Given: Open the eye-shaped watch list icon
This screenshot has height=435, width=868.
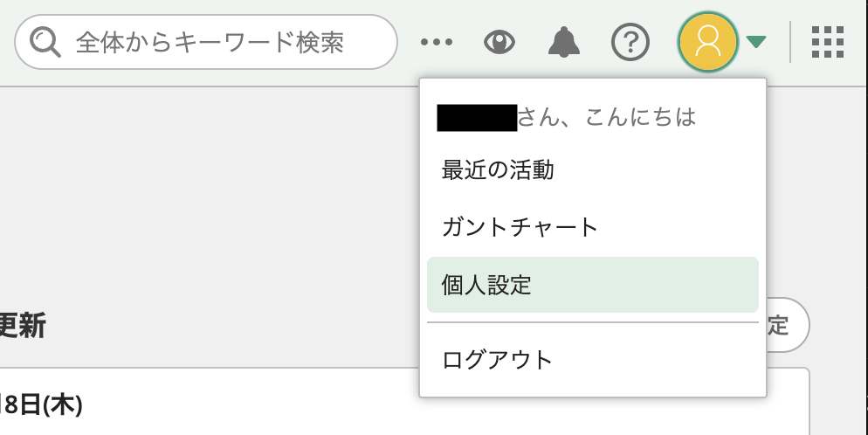Looking at the screenshot, I should pos(499,42).
